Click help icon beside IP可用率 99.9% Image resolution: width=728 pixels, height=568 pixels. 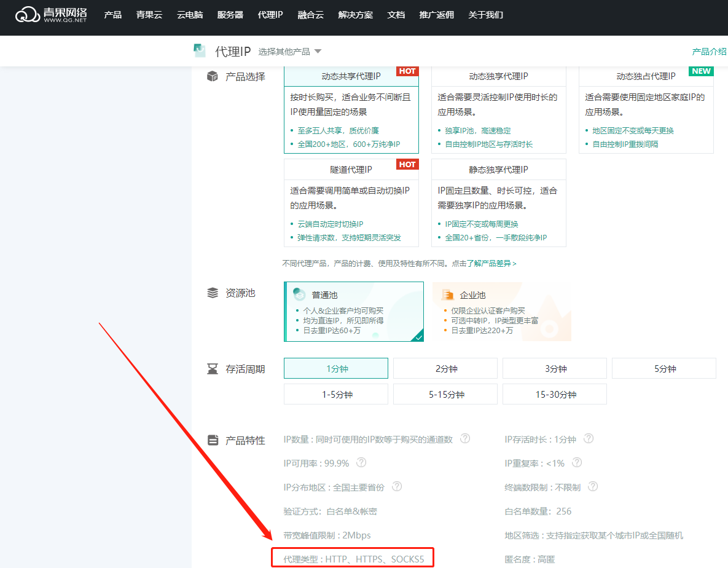pyautogui.click(x=361, y=462)
